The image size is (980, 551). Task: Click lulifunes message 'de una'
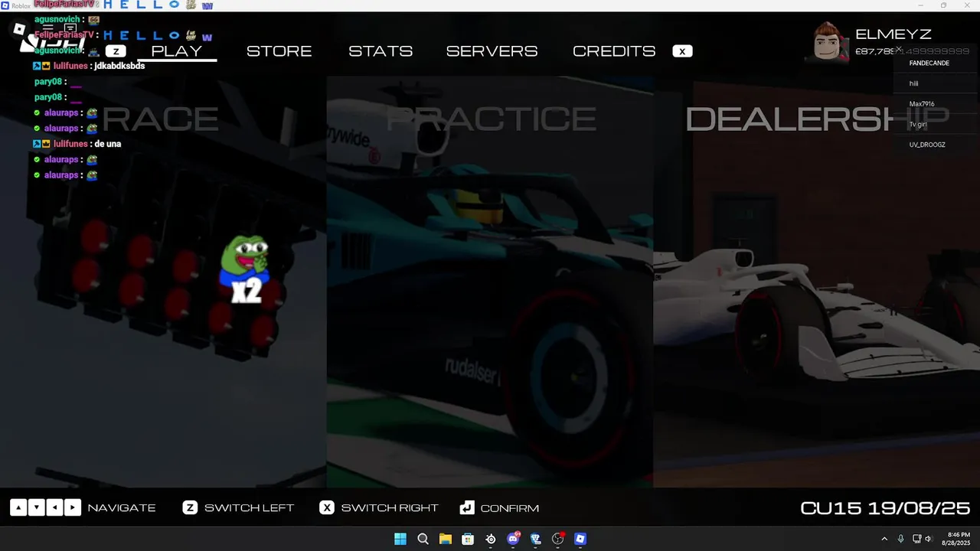[x=108, y=144]
